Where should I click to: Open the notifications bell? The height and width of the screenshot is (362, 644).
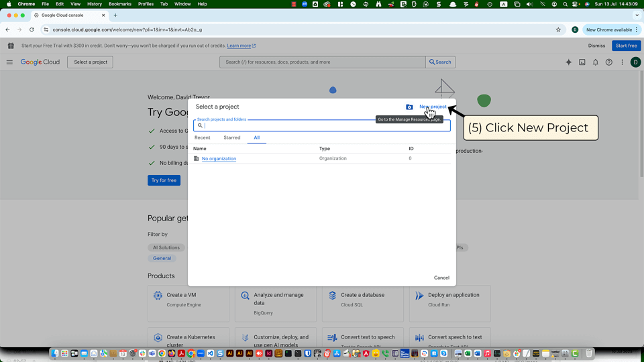pyautogui.click(x=596, y=62)
